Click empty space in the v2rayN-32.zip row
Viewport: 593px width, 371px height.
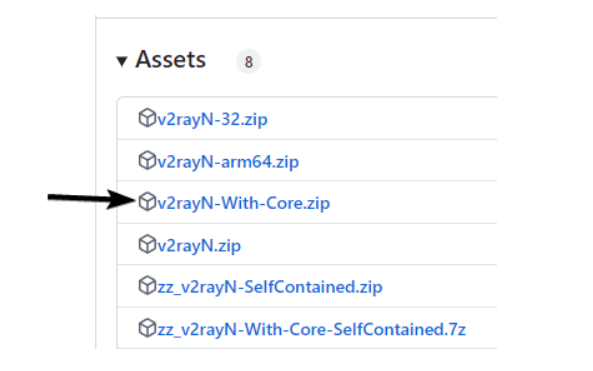point(382,119)
